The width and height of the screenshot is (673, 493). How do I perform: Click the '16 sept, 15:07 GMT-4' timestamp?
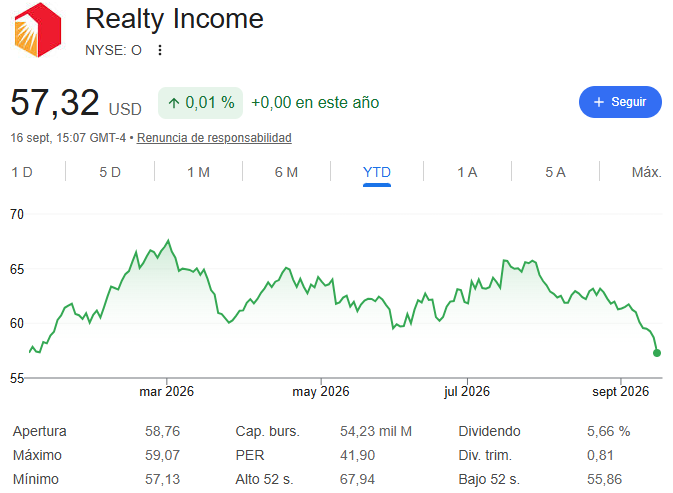[x=68, y=138]
